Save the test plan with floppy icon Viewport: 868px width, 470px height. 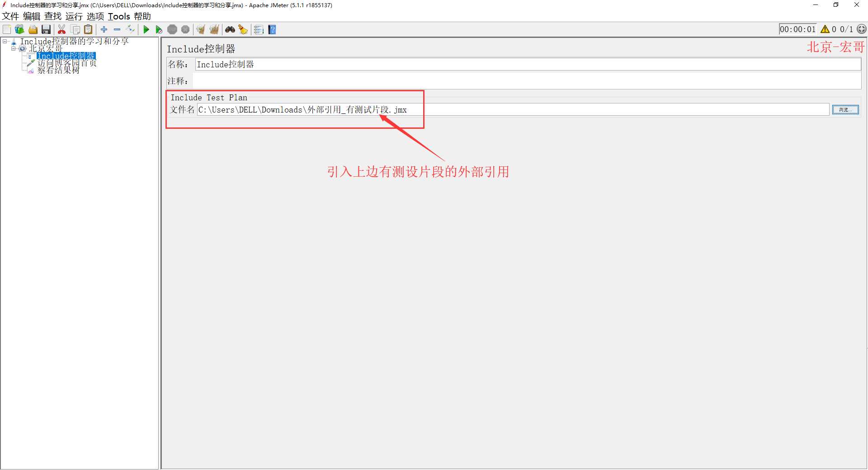(x=46, y=30)
